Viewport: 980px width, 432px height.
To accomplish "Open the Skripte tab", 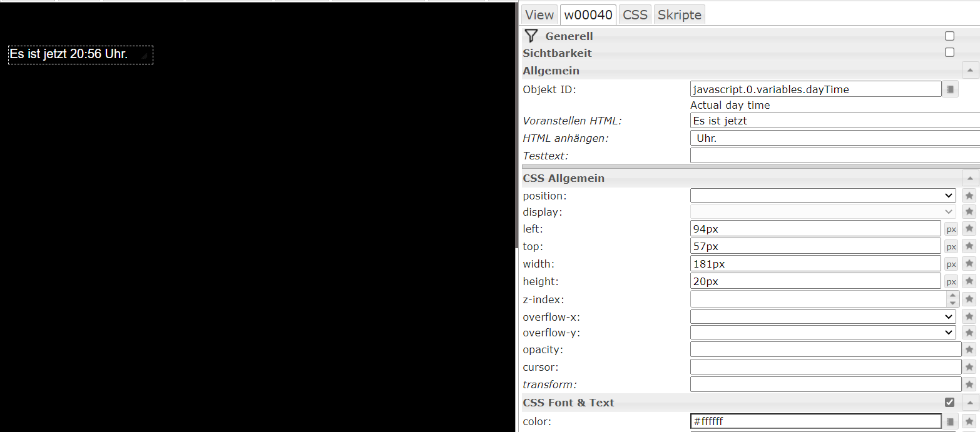I will 680,15.
